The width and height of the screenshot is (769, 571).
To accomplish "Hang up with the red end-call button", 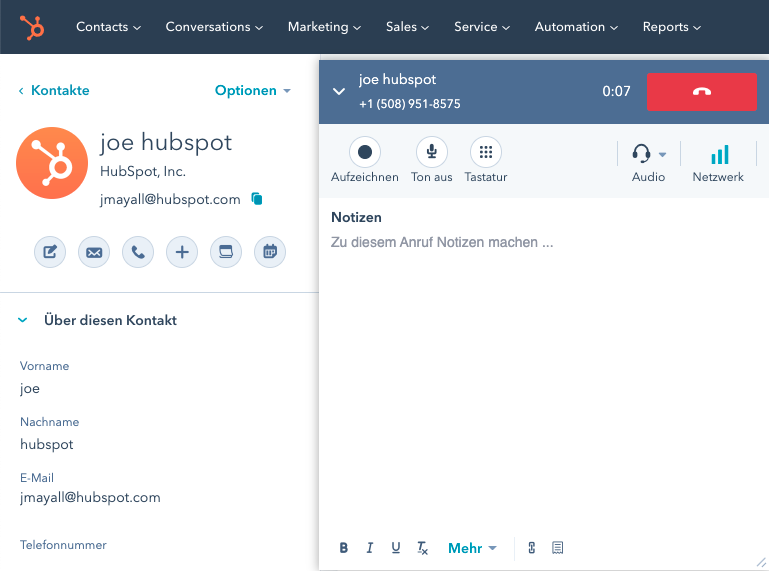I will (x=701, y=91).
